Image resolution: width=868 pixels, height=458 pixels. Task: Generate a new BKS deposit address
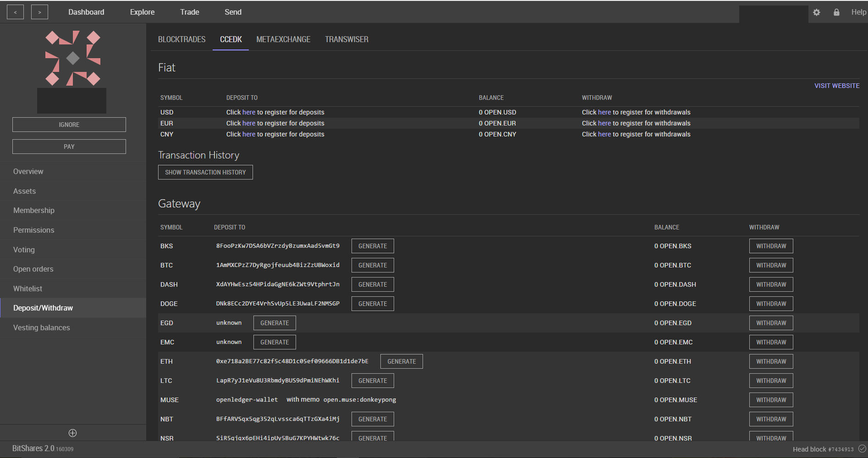(x=373, y=246)
